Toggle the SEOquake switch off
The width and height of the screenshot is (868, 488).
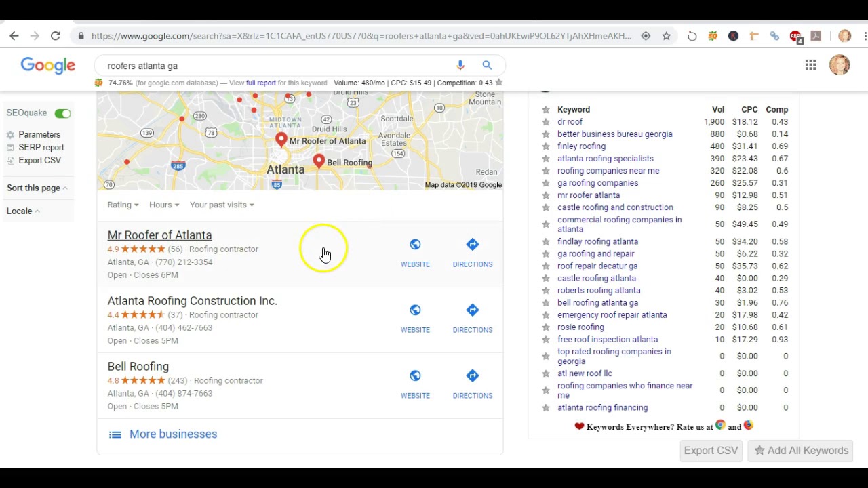point(62,113)
